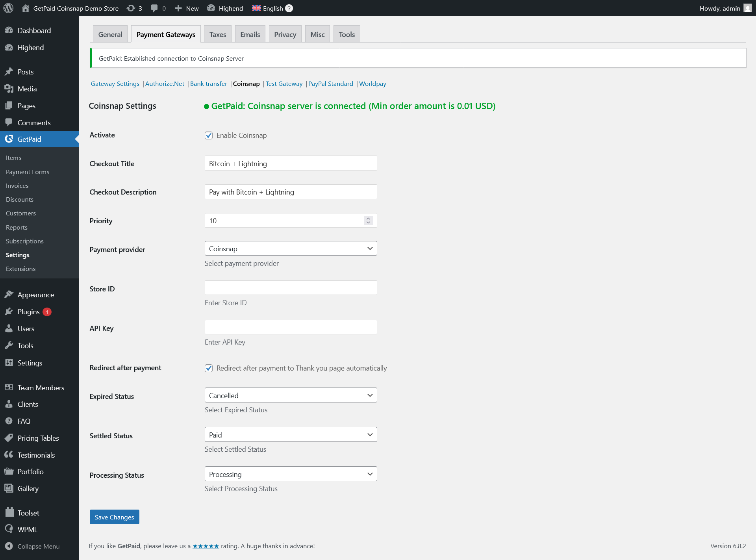Open the Settled Status dropdown

pos(291,434)
